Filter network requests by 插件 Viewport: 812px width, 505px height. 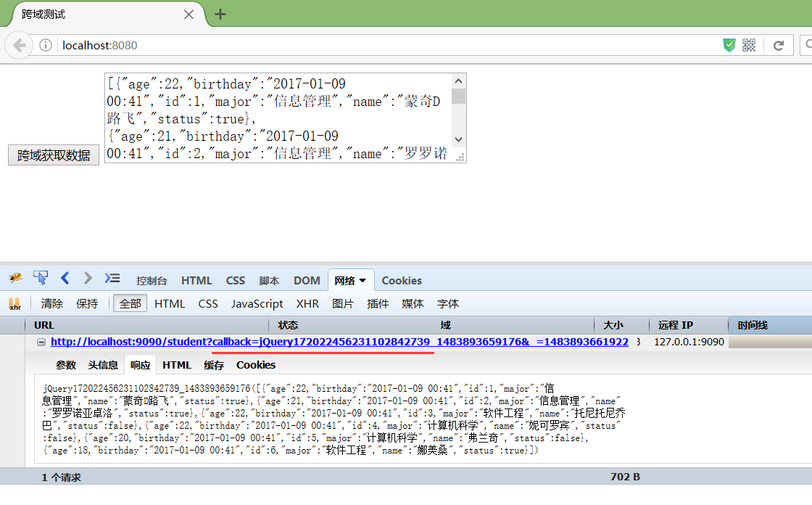[378, 304]
